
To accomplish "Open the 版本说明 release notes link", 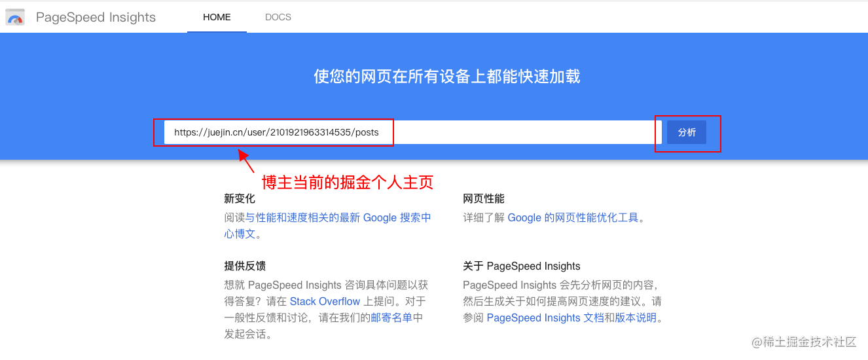I will point(636,318).
